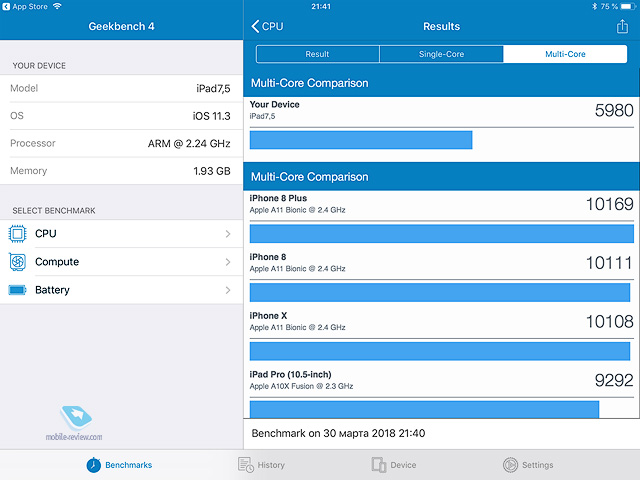The width and height of the screenshot is (640, 480).
Task: Tap the CPU back button label
Action: 272,27
